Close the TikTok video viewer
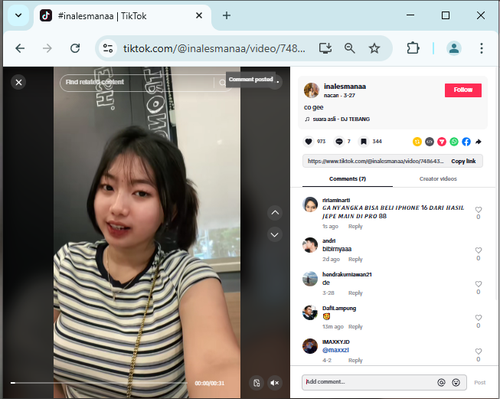This screenshot has height=399, width=500. tap(19, 82)
